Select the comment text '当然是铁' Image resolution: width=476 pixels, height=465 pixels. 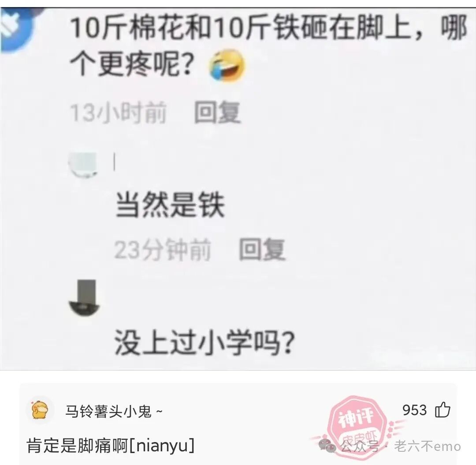(170, 205)
